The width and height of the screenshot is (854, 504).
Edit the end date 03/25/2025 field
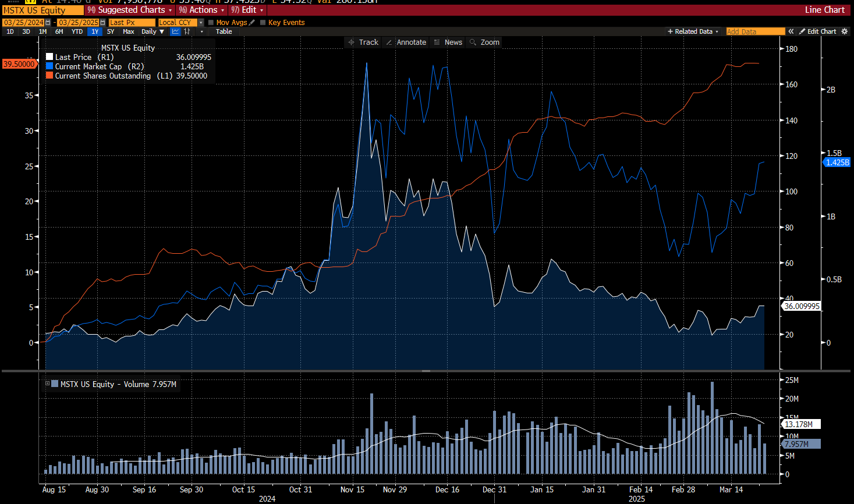[79, 22]
